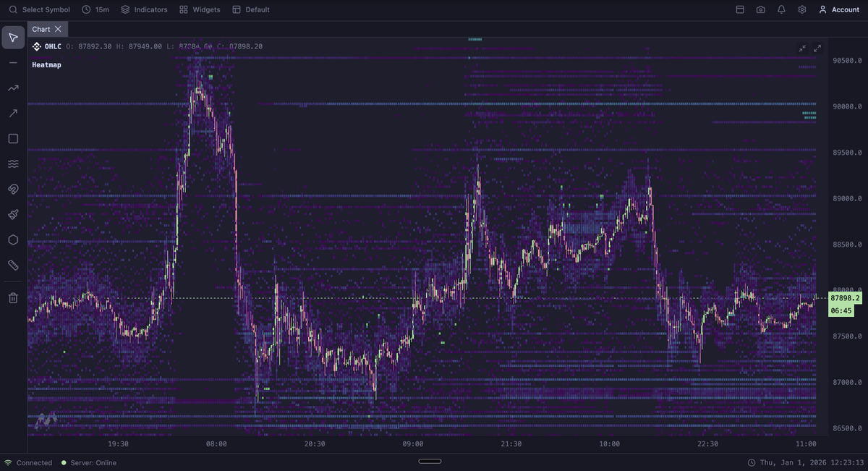Click the 90000.0 price axis label
The height and width of the screenshot is (471, 868).
[x=846, y=106]
